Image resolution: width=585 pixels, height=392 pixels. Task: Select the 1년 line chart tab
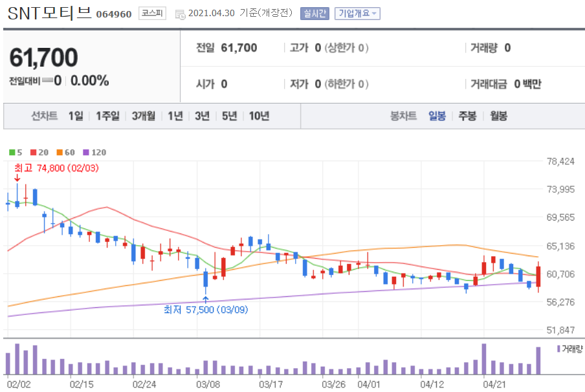pyautogui.click(x=175, y=116)
